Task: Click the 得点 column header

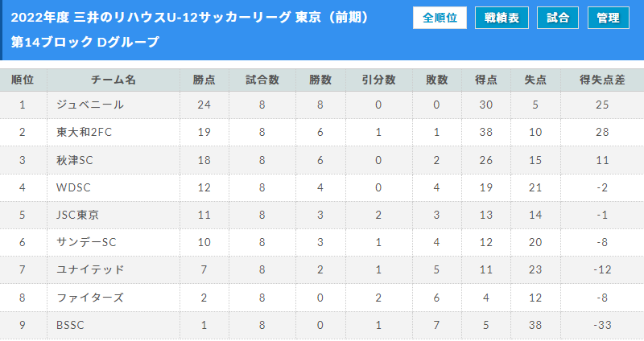Action: (x=486, y=80)
